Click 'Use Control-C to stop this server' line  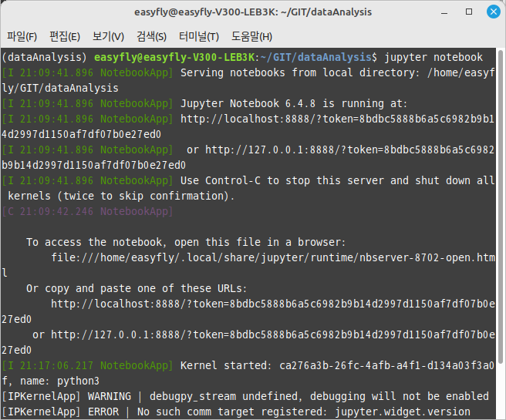pyautogui.click(x=248, y=181)
